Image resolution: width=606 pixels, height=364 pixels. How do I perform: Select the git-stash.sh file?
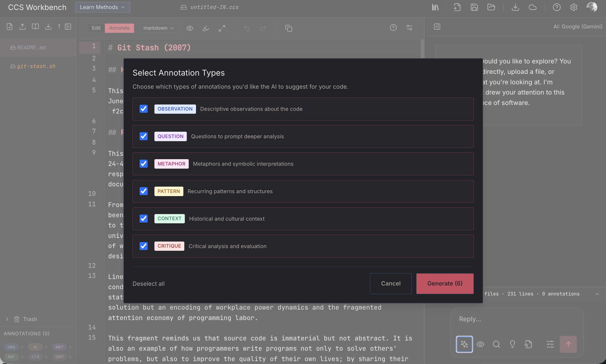(x=36, y=66)
